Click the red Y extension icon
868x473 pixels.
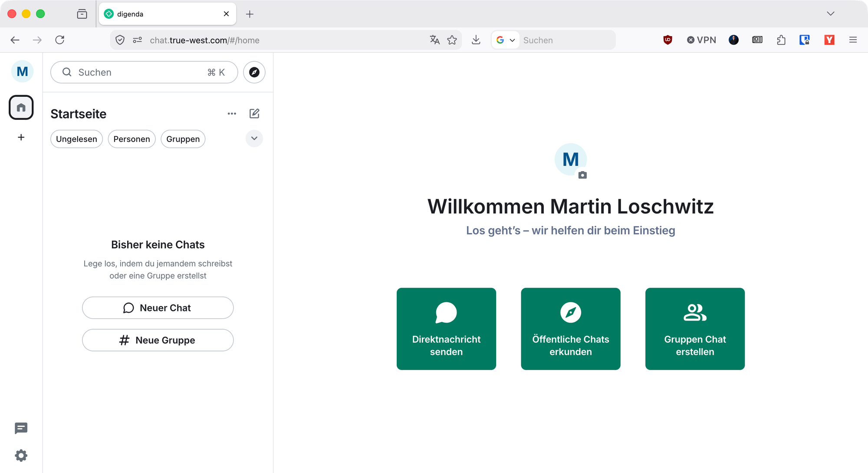click(829, 40)
